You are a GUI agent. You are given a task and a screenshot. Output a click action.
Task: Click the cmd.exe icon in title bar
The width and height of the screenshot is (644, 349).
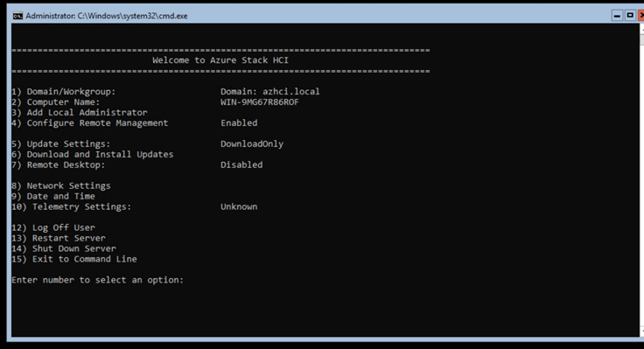point(17,16)
